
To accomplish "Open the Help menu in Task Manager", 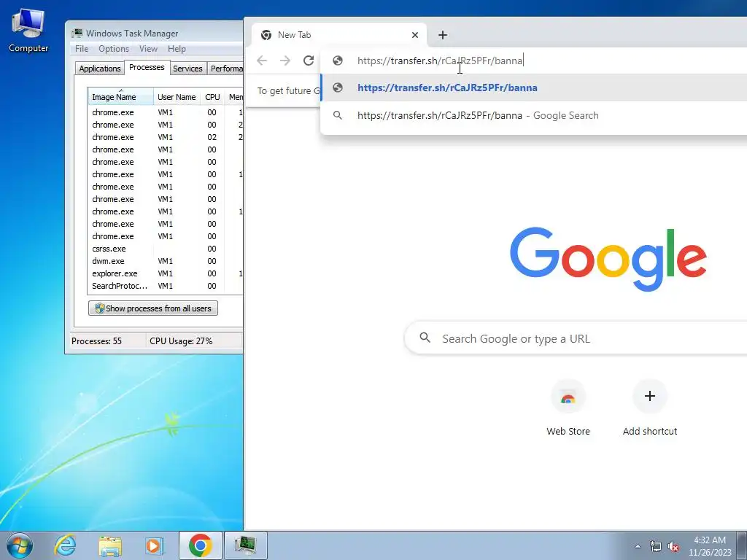I will coord(177,49).
